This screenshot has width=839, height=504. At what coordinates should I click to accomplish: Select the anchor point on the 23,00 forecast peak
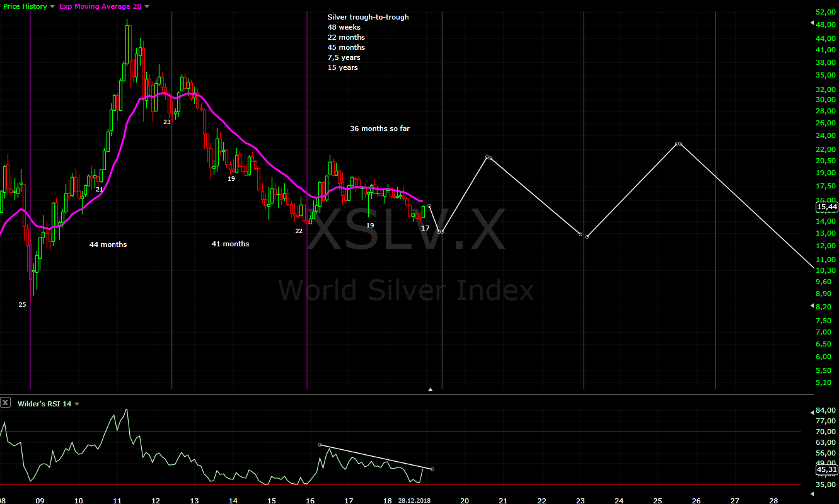[678, 144]
